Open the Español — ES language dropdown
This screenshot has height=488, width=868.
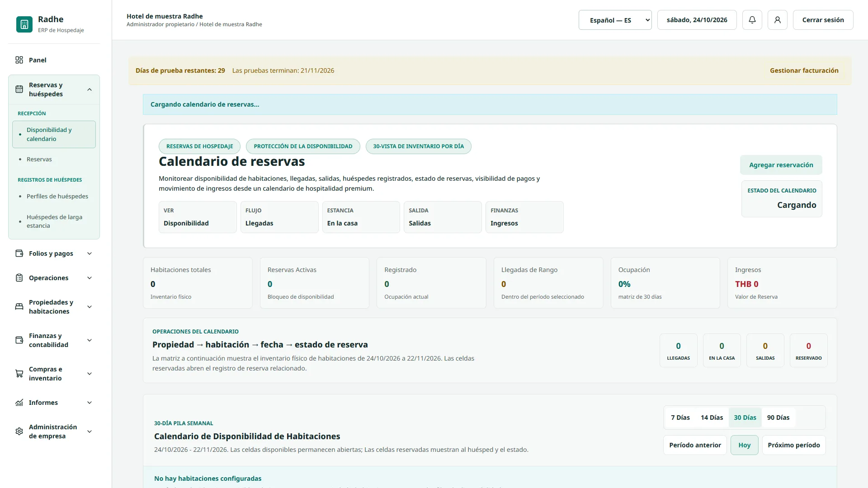pos(615,20)
